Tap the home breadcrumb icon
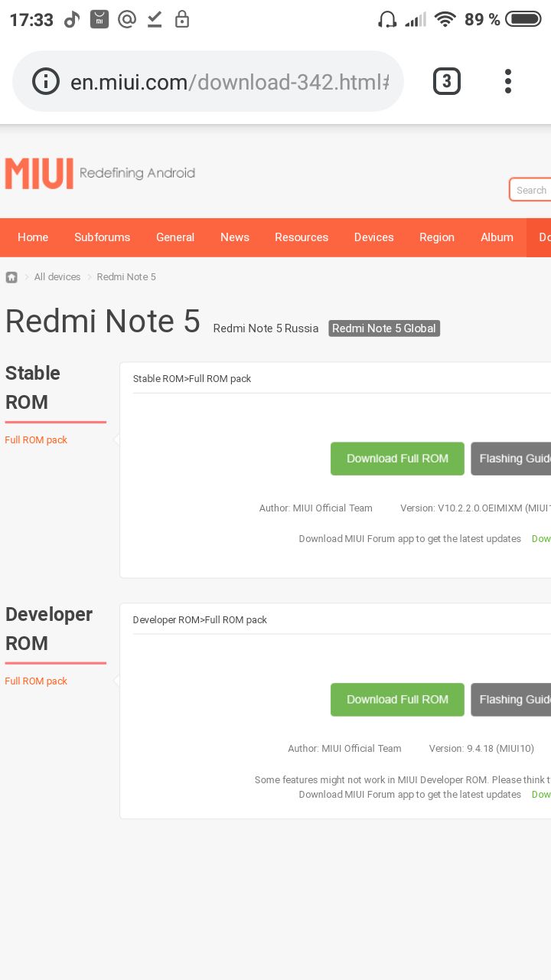 click(11, 277)
